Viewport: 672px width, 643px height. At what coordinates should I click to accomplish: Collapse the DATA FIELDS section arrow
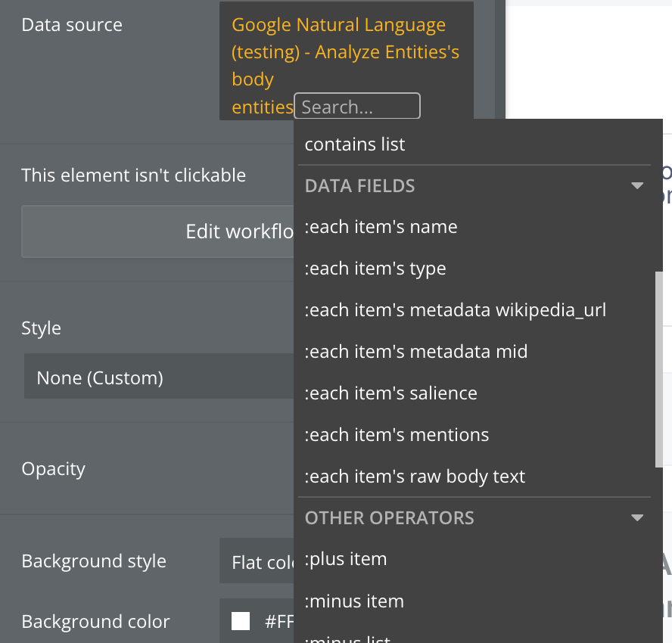click(636, 186)
